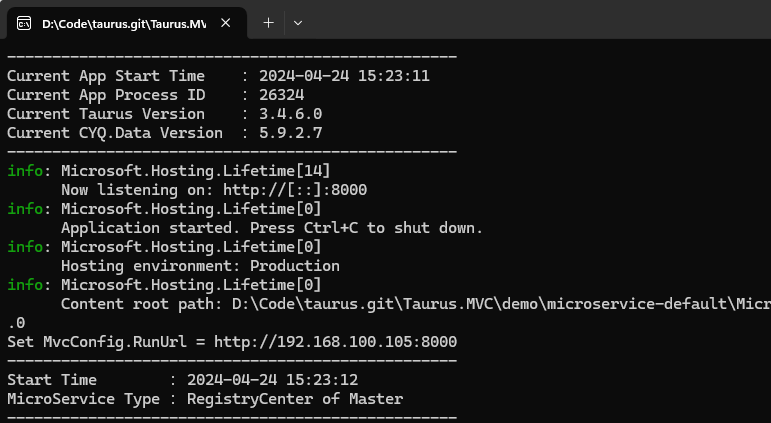The height and width of the screenshot is (423, 771).
Task: Click the Microsoft.Hosting.Lifetime[14] text
Action: (x=196, y=171)
